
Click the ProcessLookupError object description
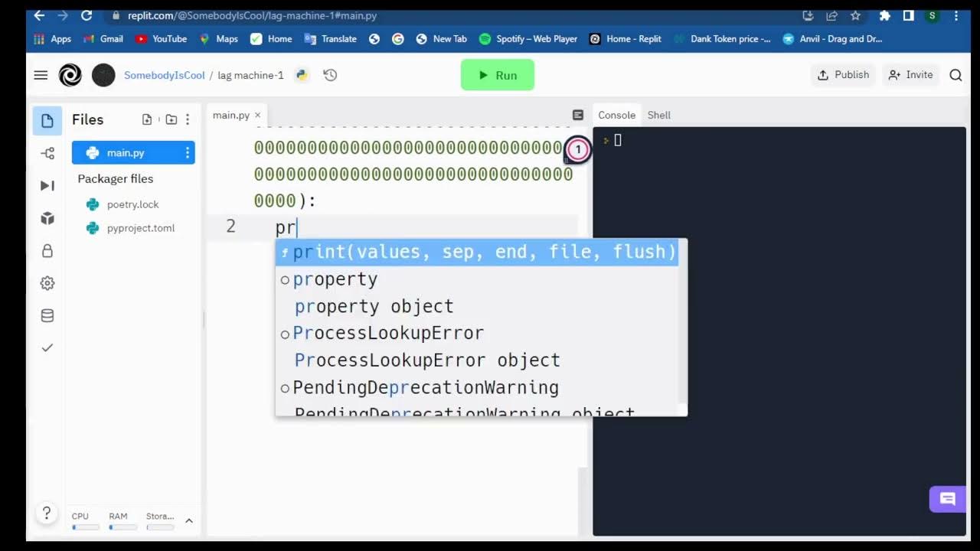click(x=427, y=360)
